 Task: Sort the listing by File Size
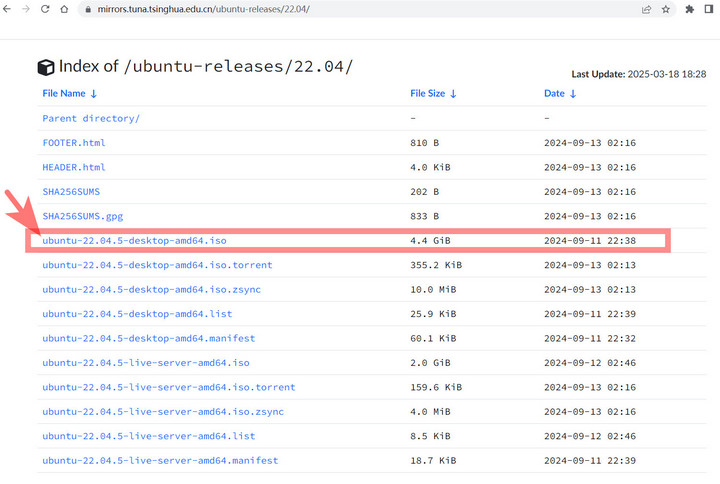(x=433, y=94)
